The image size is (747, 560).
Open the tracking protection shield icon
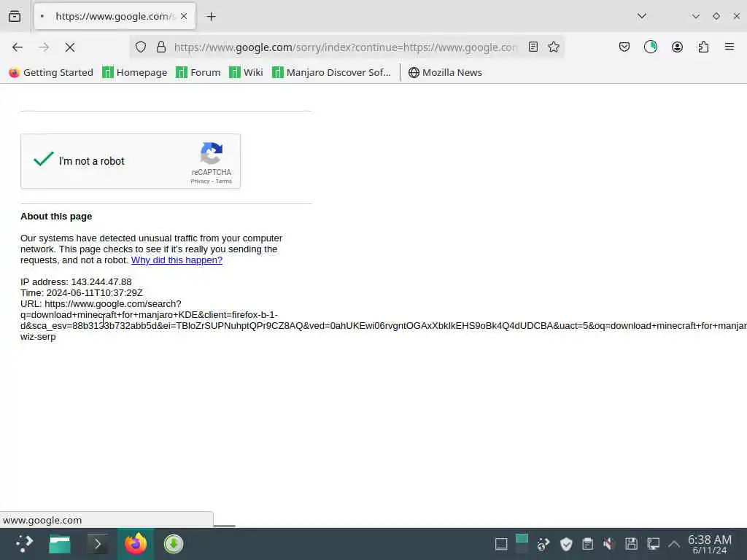(x=141, y=47)
